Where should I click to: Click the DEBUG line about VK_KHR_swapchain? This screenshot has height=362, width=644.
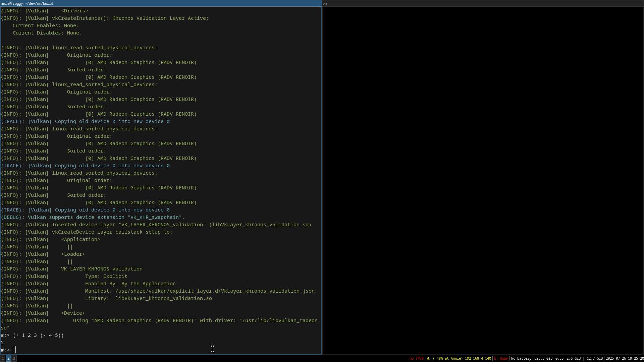click(x=93, y=217)
